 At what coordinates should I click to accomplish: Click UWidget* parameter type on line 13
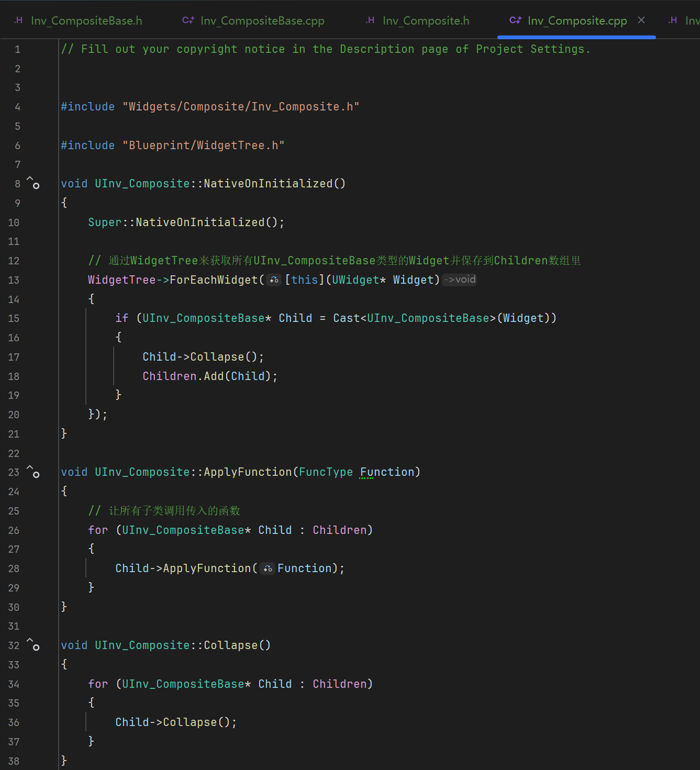coord(359,280)
